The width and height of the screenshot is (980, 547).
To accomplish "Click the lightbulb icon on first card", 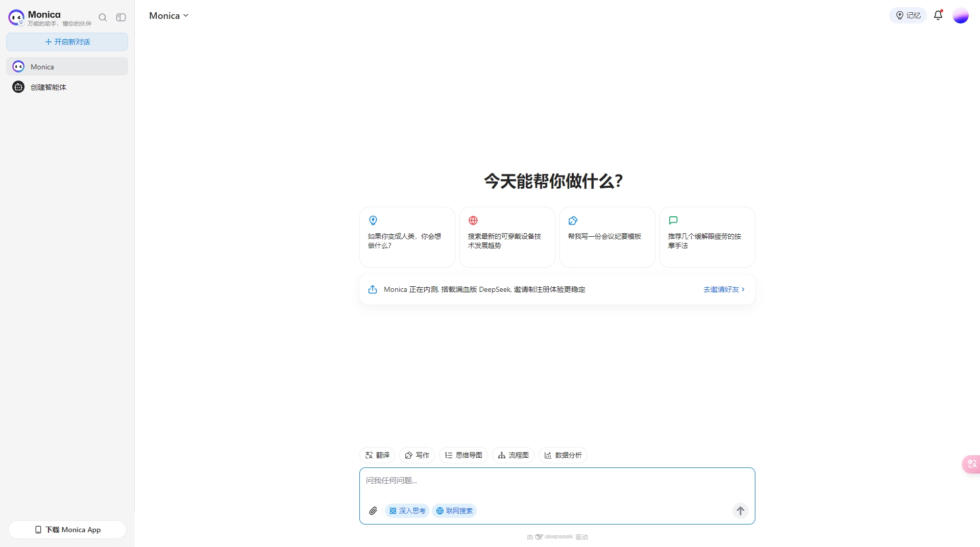I will point(373,220).
